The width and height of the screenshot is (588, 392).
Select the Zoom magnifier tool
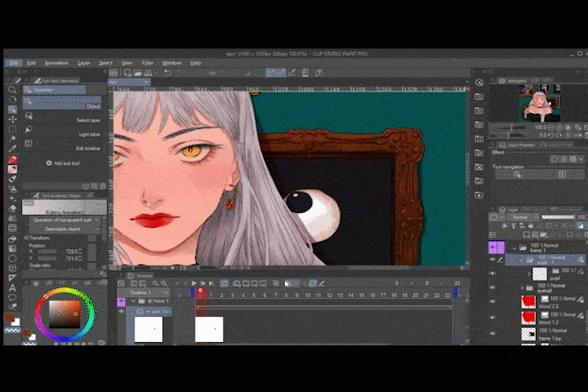point(12,89)
